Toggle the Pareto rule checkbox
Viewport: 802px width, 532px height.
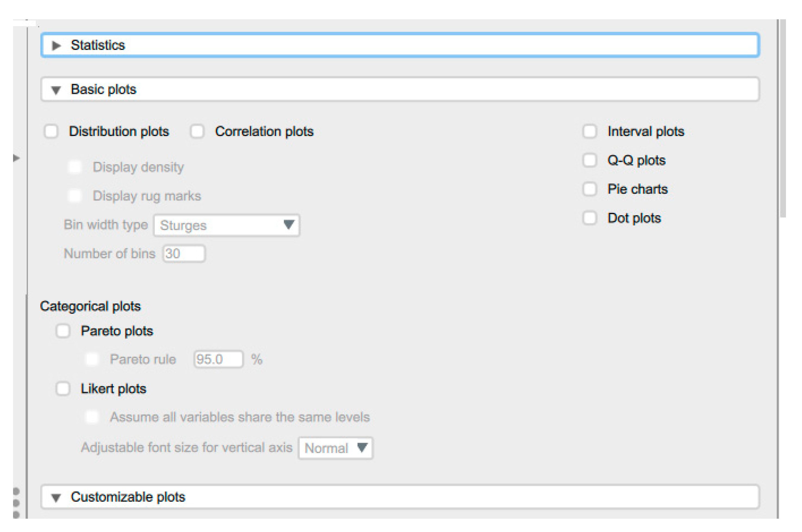pos(92,359)
